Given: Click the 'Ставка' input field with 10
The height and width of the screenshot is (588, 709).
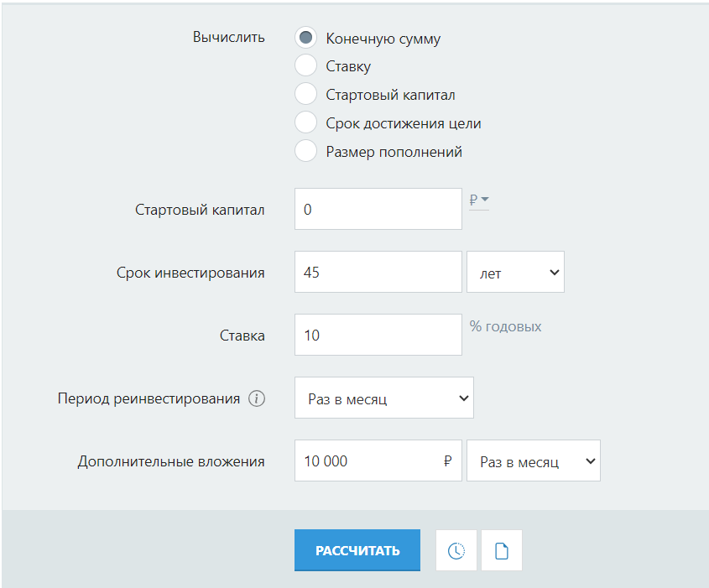Looking at the screenshot, I should pos(378,335).
